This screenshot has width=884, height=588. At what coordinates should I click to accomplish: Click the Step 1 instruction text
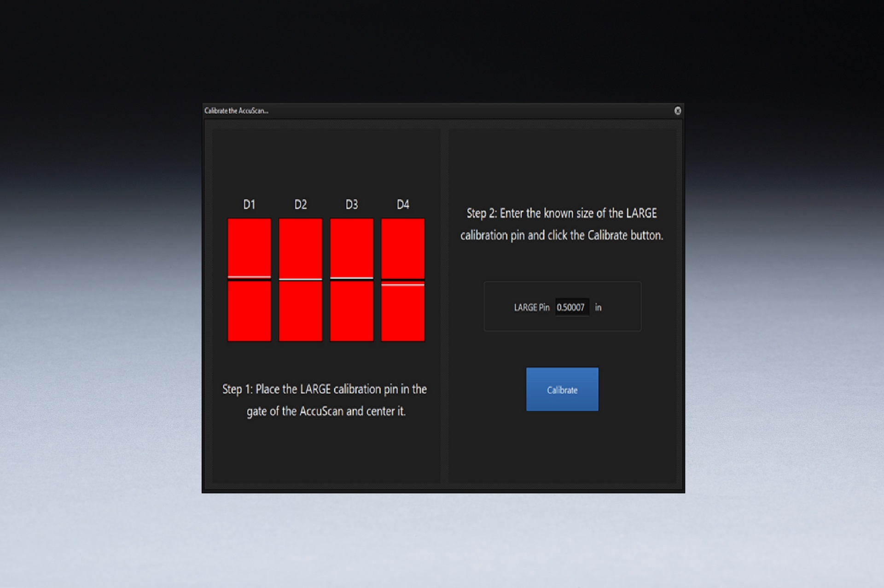[325, 400]
